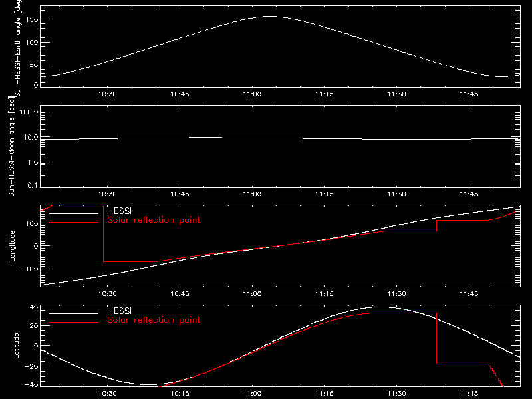Image resolution: width=532 pixels, height=399 pixels.
Task: Pick red legend line in Latitude plot
Action: click(x=74, y=323)
